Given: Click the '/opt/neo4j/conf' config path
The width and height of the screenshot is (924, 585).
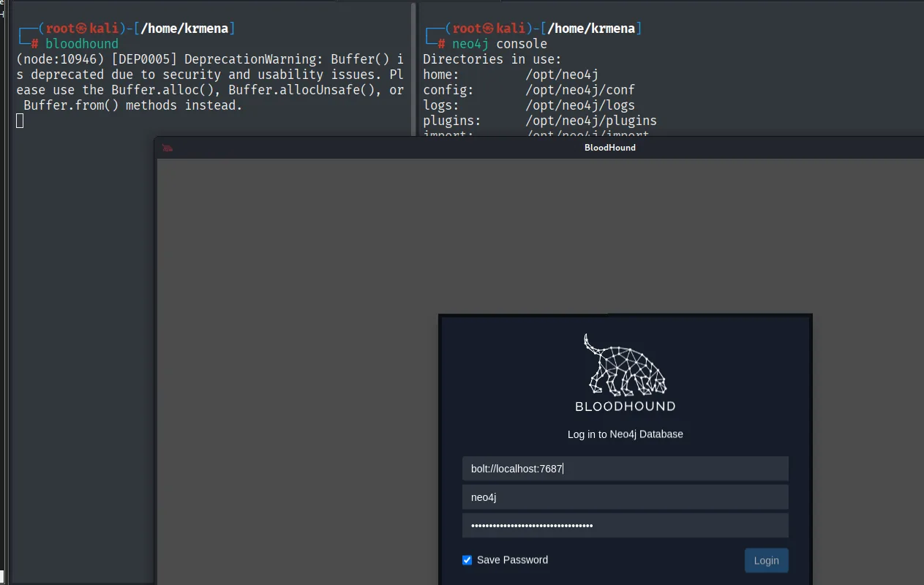Looking at the screenshot, I should click(x=580, y=90).
